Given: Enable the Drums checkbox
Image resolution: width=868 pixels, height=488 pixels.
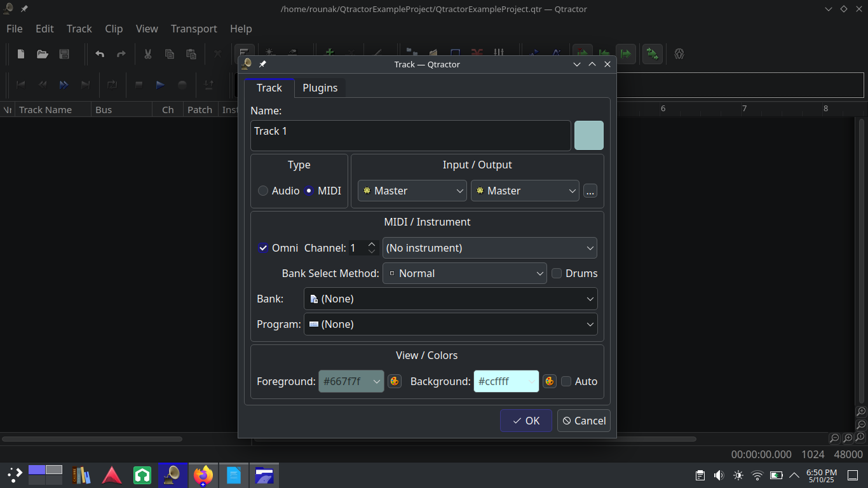Looking at the screenshot, I should pyautogui.click(x=557, y=273).
